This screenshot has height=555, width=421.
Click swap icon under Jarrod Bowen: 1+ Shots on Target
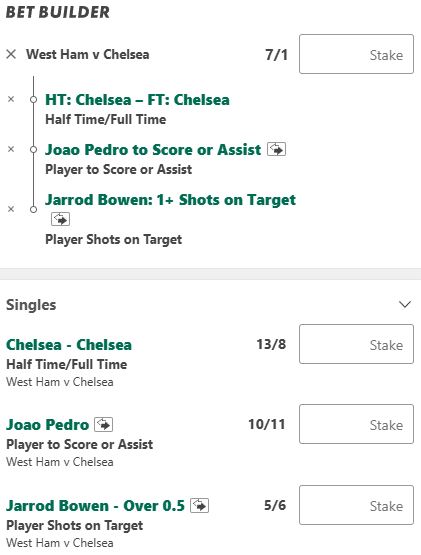[x=60, y=219]
